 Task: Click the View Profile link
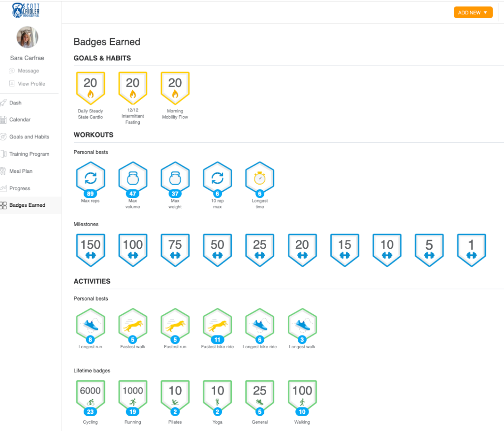(x=31, y=84)
